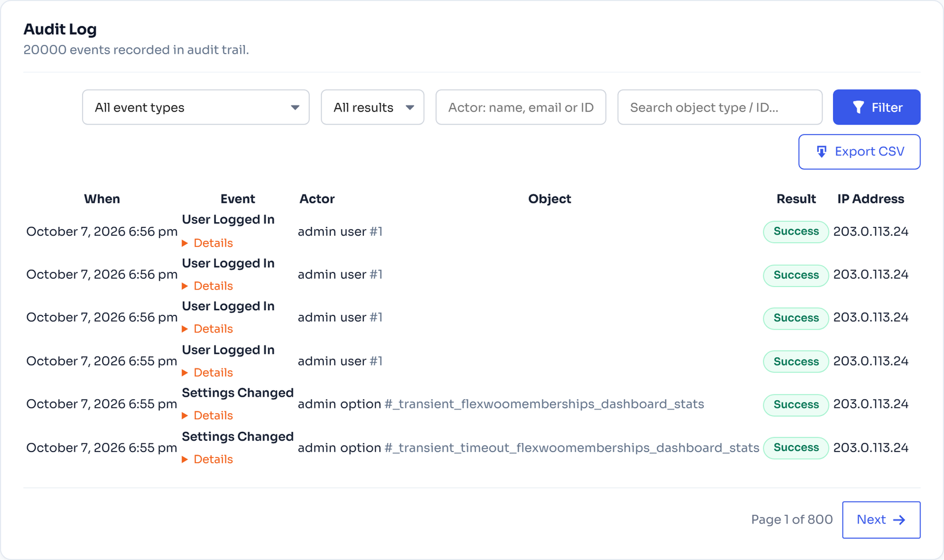Focus the Actor name, email or ID field
This screenshot has height=560, width=944.
pyautogui.click(x=521, y=107)
